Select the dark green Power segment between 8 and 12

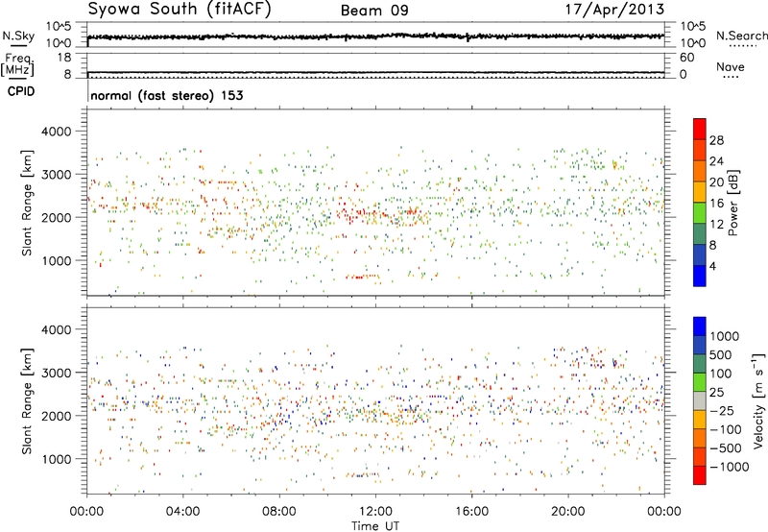(x=700, y=234)
